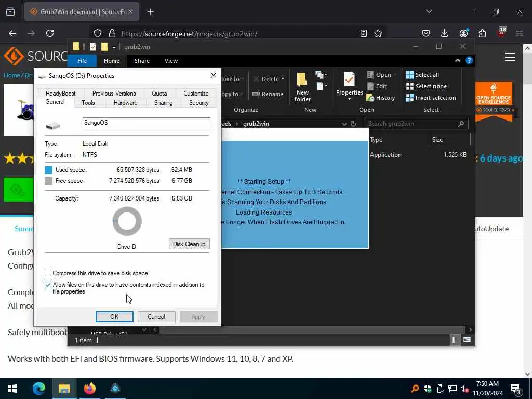This screenshot has width=532, height=399.
Task: Open Explorer's View ribbon tab
Action: click(171, 61)
